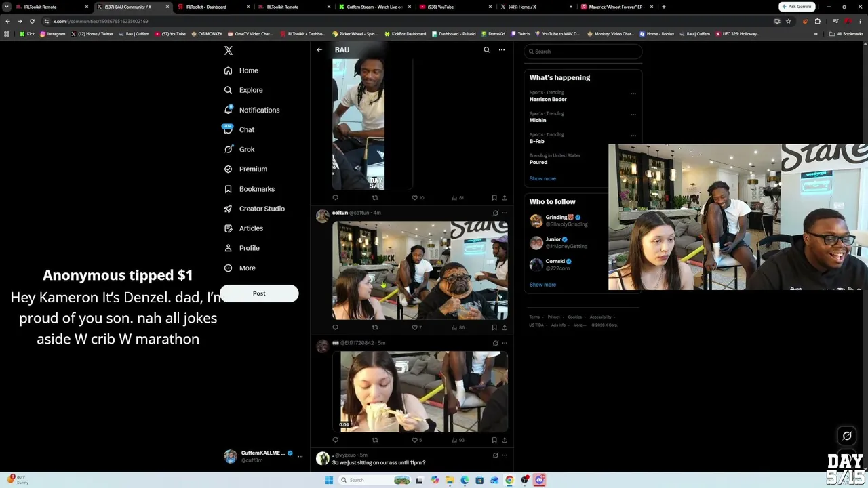
Task: Like the @Eli71720842 video post
Action: [x=415, y=440]
